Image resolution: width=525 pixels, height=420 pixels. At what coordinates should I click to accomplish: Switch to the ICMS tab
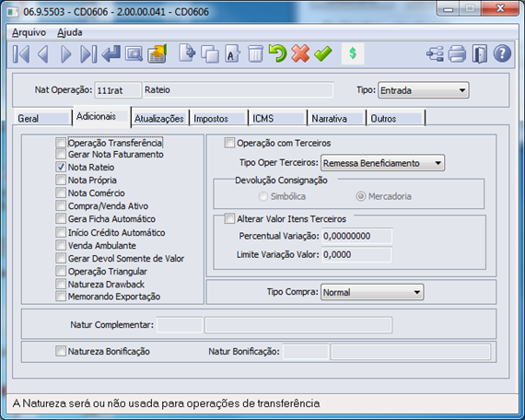[x=277, y=118]
